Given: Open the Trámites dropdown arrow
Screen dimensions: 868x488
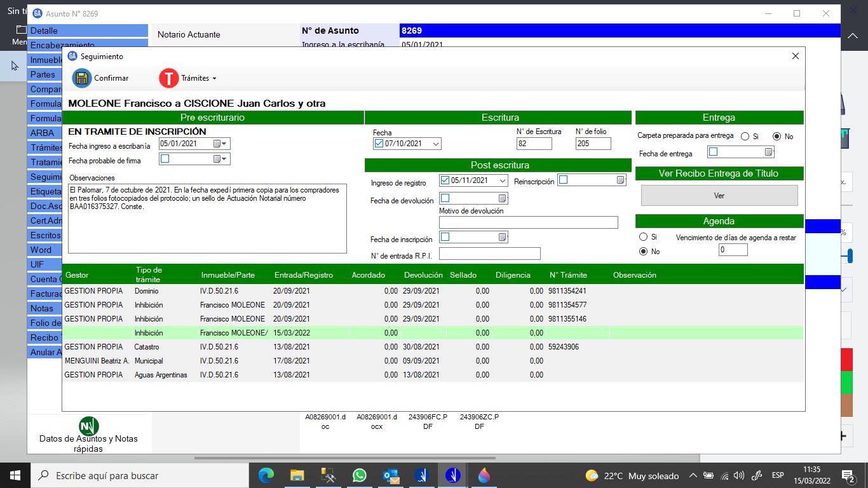Looking at the screenshot, I should pos(214,79).
